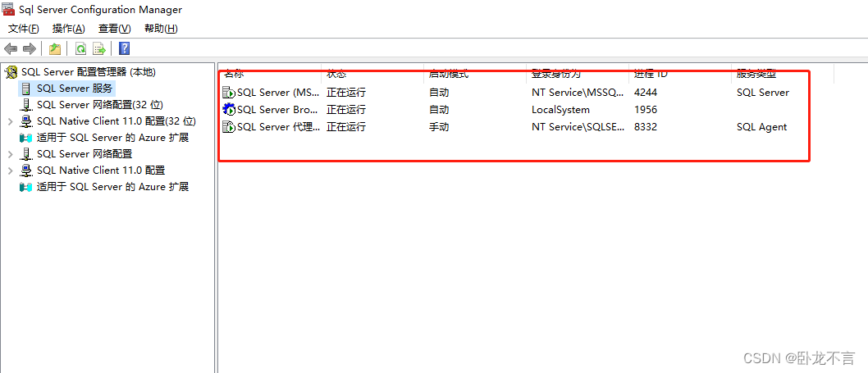Select the SQL Native Client 11.0 配置 label
This screenshot has width=868, height=373.
(x=101, y=171)
